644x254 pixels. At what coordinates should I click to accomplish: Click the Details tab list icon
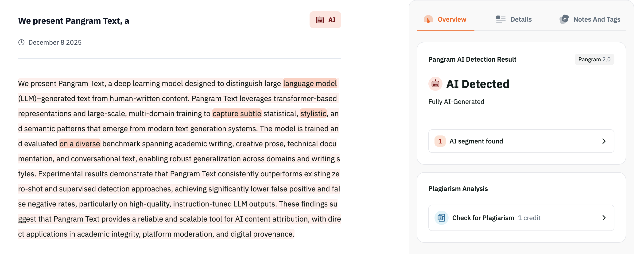pyautogui.click(x=501, y=19)
